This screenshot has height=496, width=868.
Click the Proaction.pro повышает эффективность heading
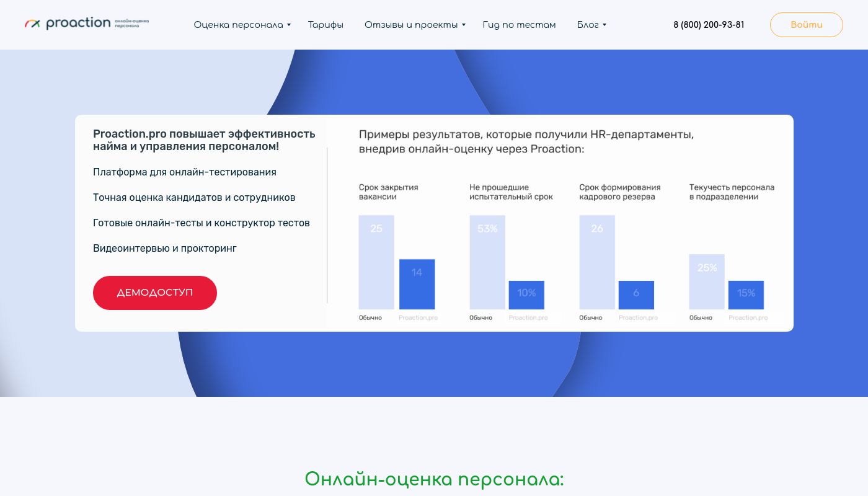point(204,140)
